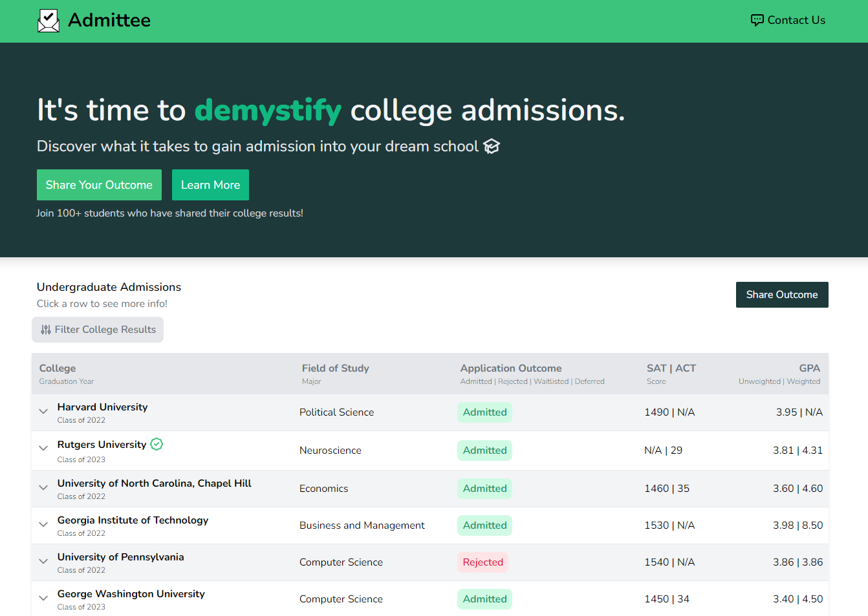This screenshot has height=616, width=868.
Task: Select Georgia Institute of Technology name
Action: pos(133,520)
